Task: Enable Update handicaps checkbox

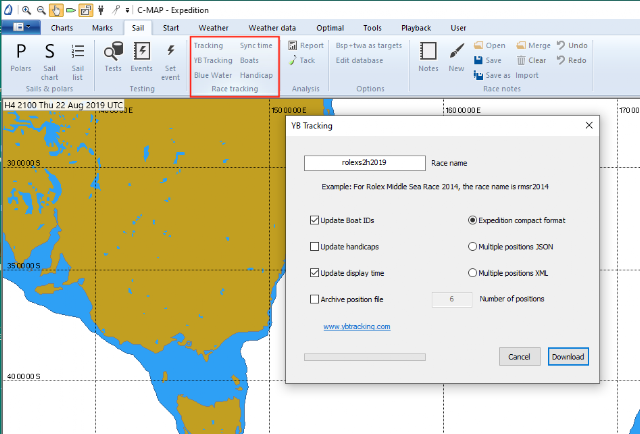Action: point(314,247)
